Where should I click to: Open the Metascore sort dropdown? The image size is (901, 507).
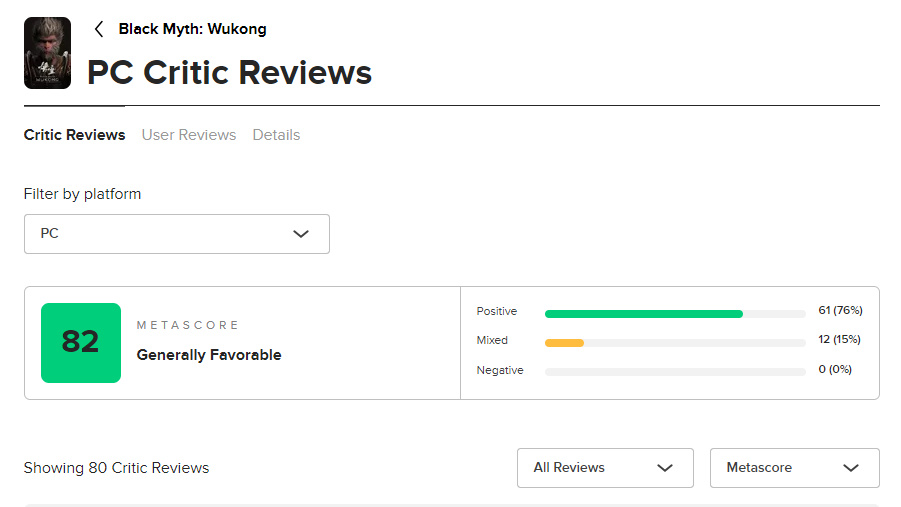pyautogui.click(x=795, y=468)
